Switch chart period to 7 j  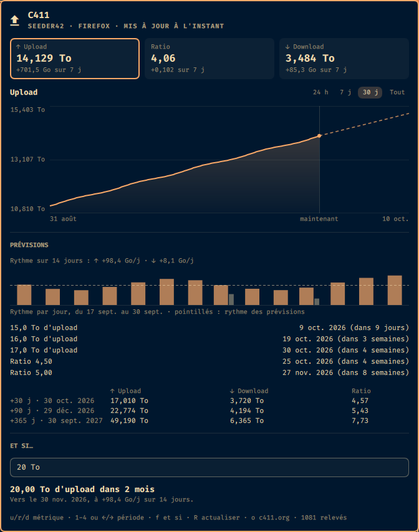coord(345,92)
